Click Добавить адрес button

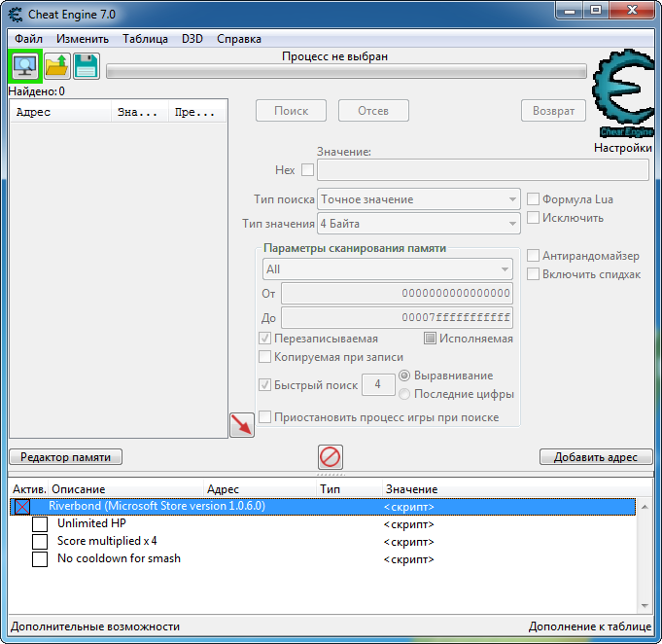click(x=596, y=457)
